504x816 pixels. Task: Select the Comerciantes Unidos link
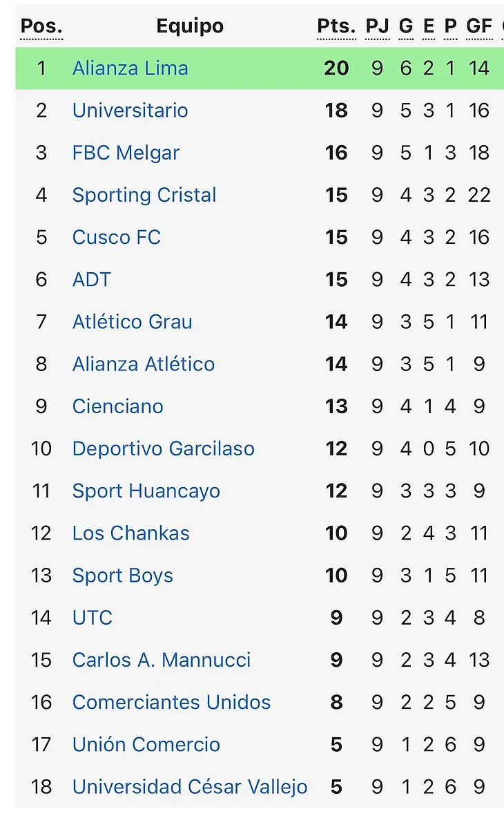tap(171, 703)
